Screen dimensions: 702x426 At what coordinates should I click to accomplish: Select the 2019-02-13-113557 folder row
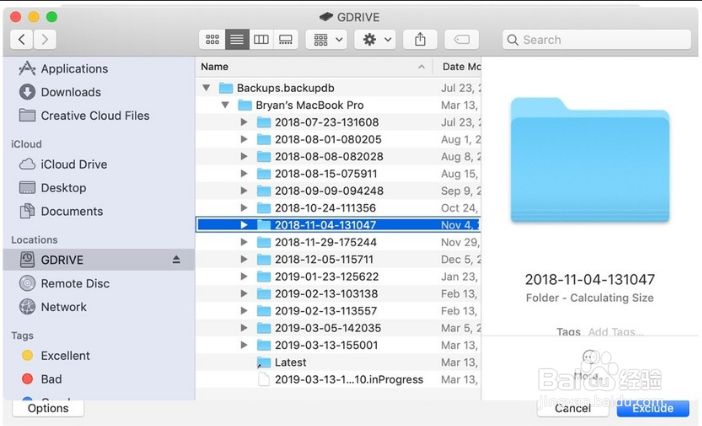coord(338,311)
